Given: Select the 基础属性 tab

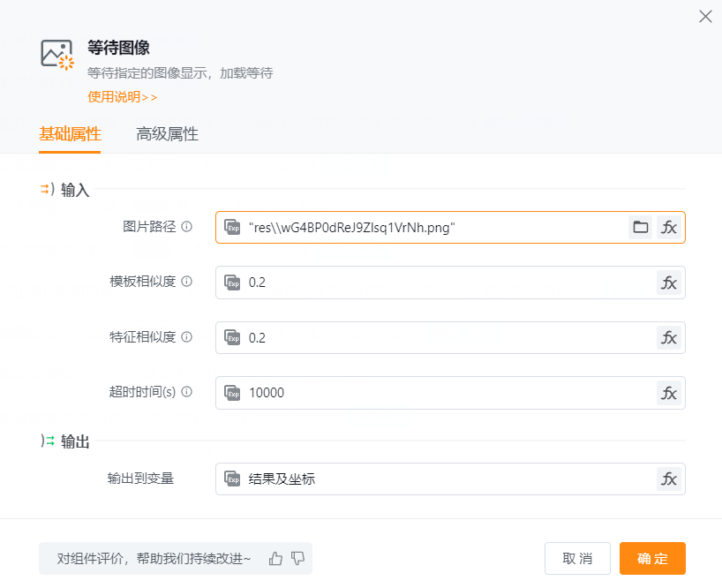Looking at the screenshot, I should 70,134.
